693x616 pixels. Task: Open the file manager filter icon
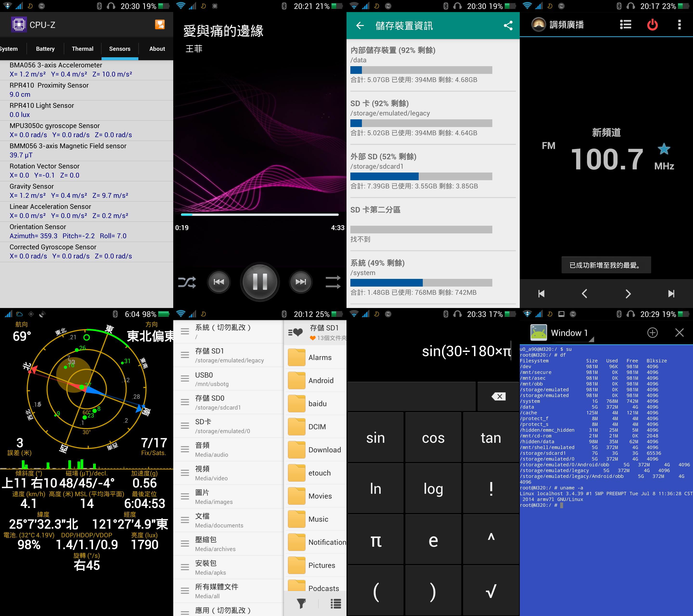tap(301, 604)
